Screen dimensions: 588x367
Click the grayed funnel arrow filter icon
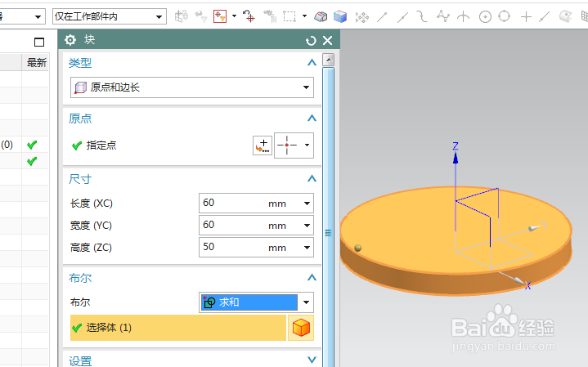click(201, 16)
